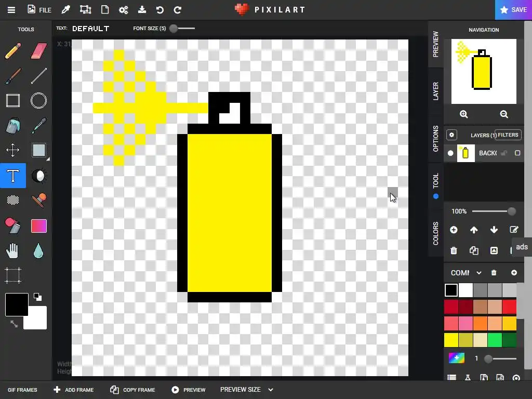Select the Gradient tool

click(38, 226)
